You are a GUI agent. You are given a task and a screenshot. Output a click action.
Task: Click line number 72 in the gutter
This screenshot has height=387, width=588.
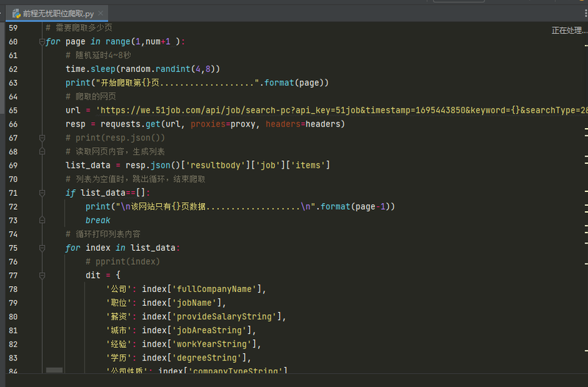click(x=13, y=207)
